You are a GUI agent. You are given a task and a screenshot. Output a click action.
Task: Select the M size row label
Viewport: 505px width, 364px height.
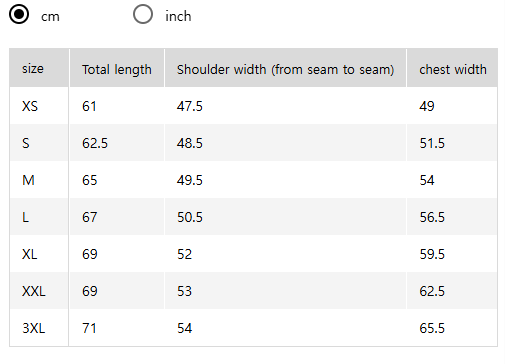point(28,180)
